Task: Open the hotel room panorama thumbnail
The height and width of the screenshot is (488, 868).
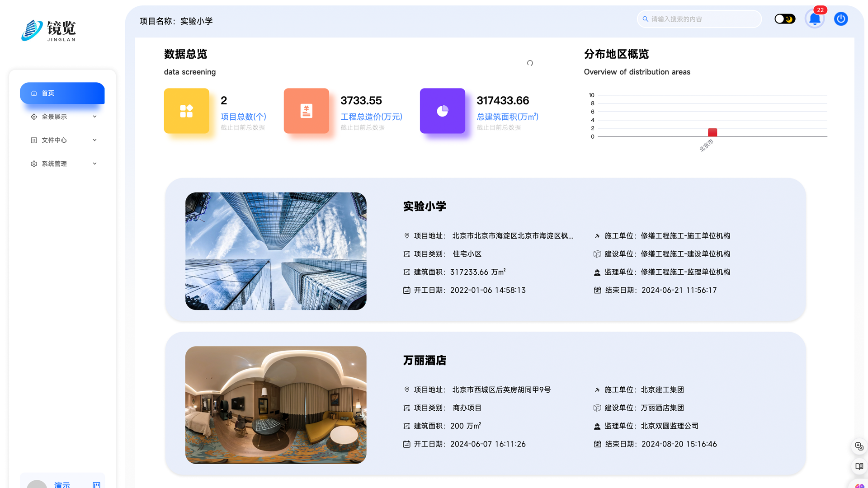Action: (x=276, y=405)
